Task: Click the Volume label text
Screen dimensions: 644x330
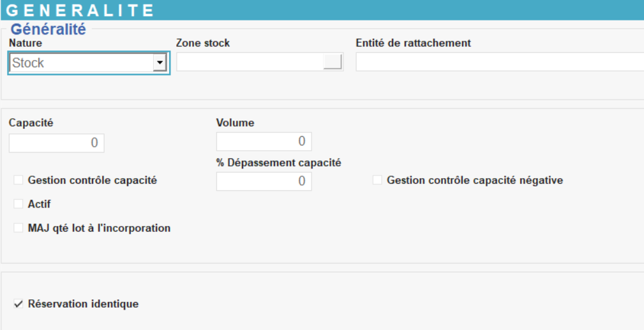Action: click(x=235, y=123)
